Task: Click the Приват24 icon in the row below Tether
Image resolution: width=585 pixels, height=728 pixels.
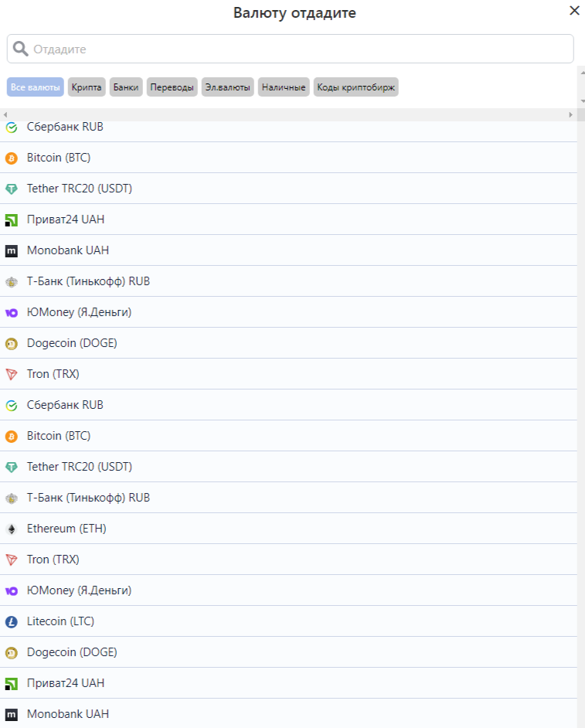Action: 12,219
